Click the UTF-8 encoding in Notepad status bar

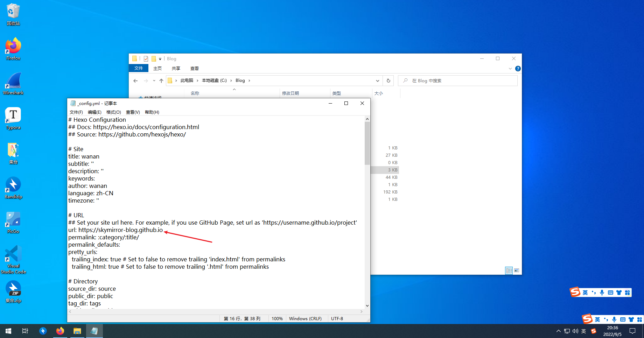(337, 319)
